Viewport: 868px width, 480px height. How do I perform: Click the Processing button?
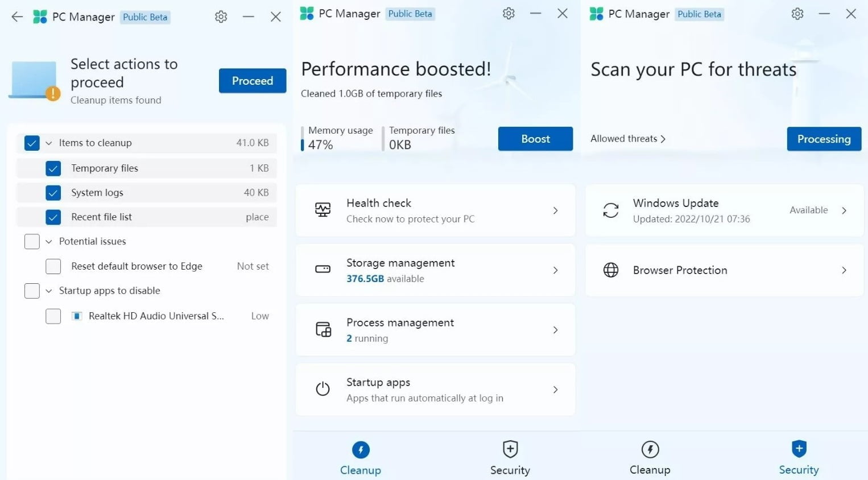point(824,139)
